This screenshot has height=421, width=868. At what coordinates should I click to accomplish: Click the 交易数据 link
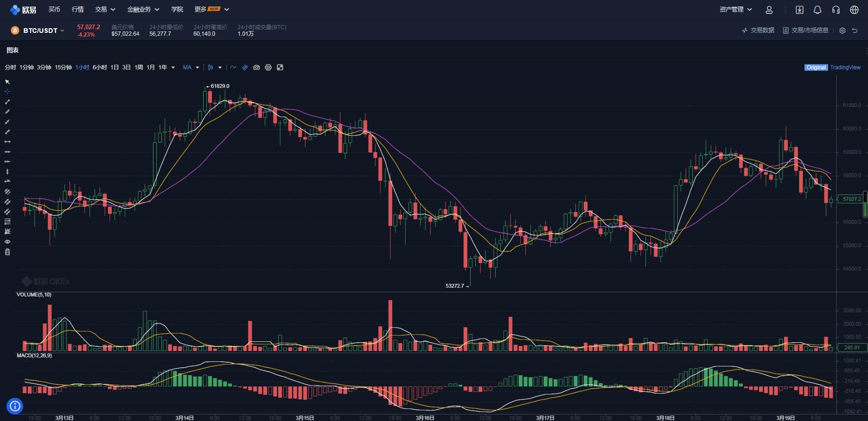758,30
